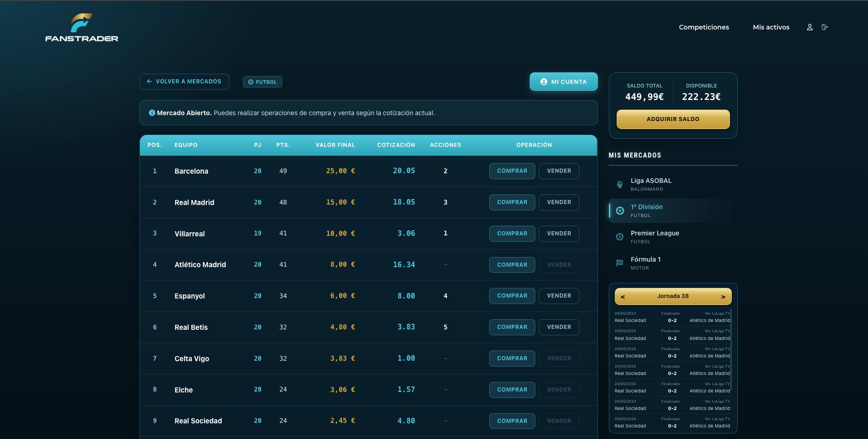Open Premier League market
The image size is (868, 439).
(673, 237)
